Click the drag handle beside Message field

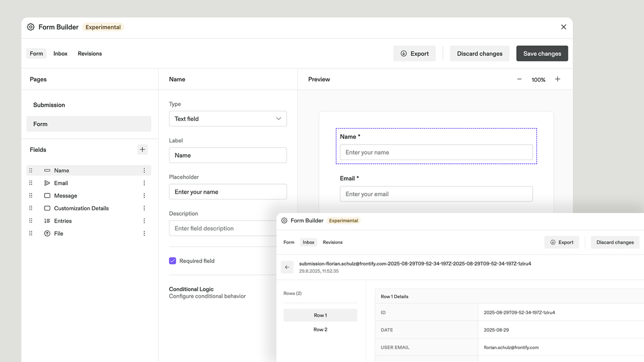click(x=31, y=195)
